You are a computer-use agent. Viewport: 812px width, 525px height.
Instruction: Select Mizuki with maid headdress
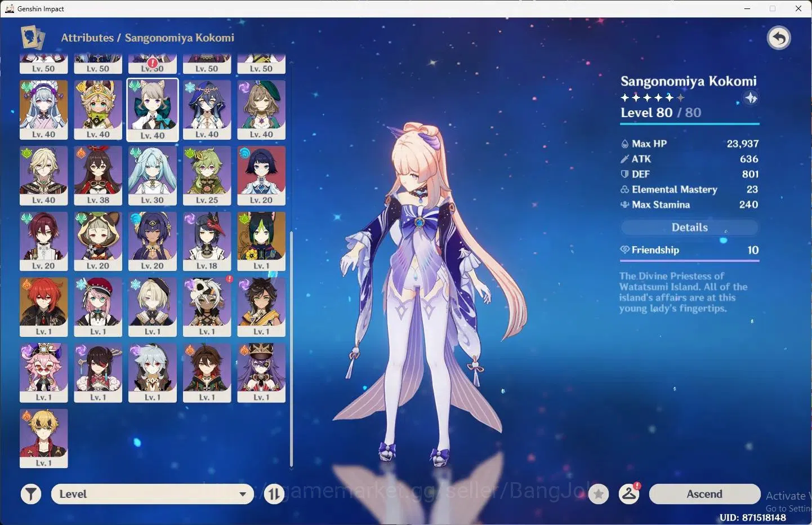43,110
